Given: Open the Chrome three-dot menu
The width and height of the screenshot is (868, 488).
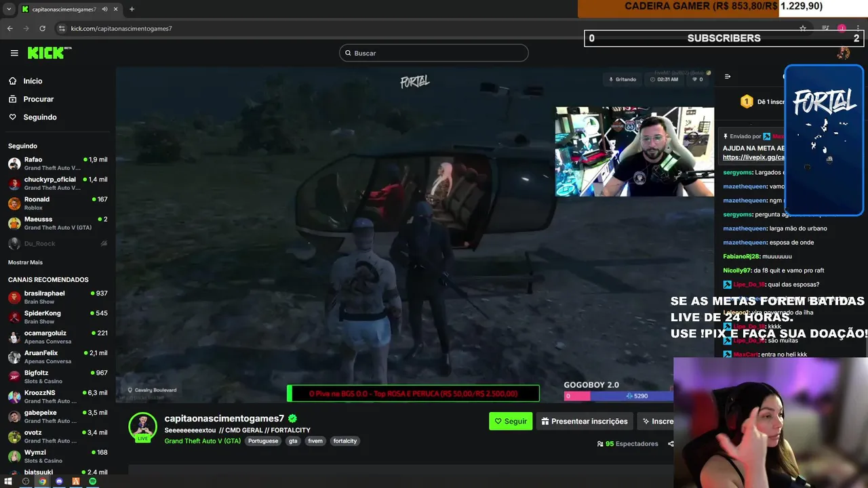Looking at the screenshot, I should (858, 28).
